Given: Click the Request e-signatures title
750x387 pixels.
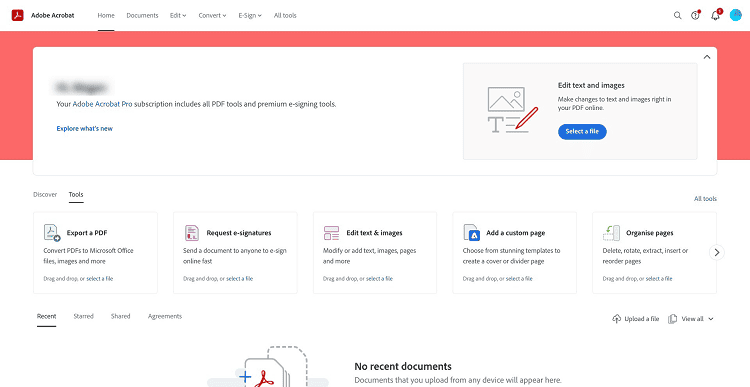Looking at the screenshot, I should (239, 233).
